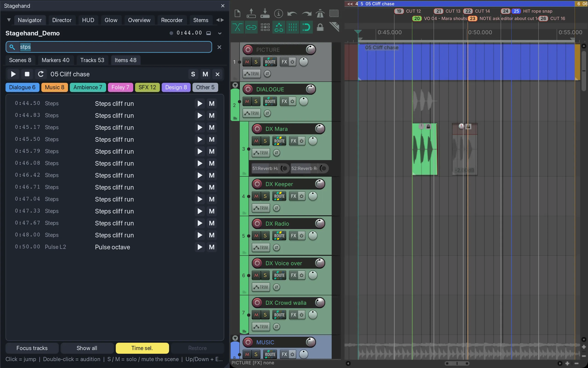Jump to marker 25 HIT rope snap
The image size is (588, 368).
point(516,11)
